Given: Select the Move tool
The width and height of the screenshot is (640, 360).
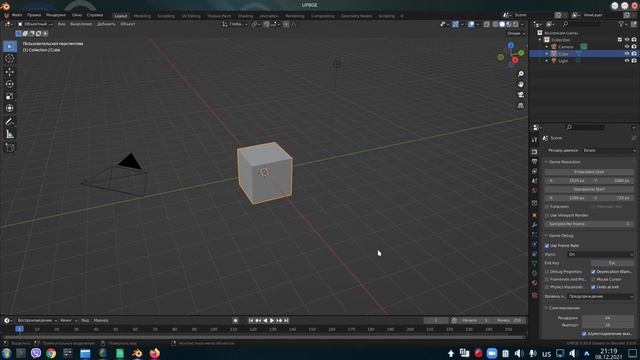Looking at the screenshot, I should pyautogui.click(x=10, y=72).
